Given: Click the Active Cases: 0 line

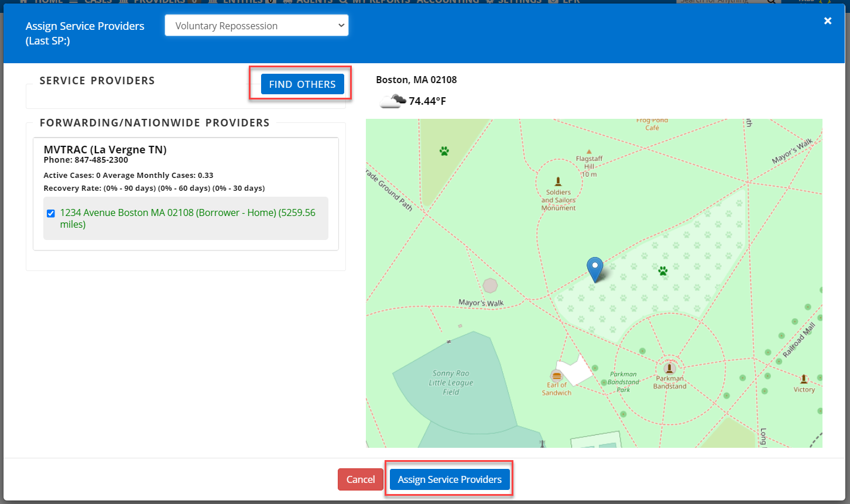Looking at the screenshot, I should tap(128, 175).
